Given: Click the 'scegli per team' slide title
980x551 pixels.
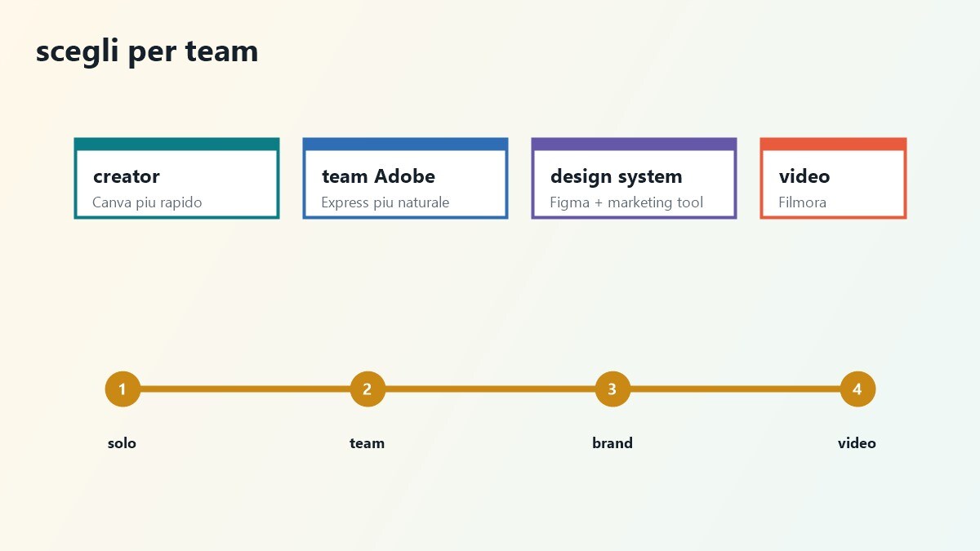Looking at the screenshot, I should (147, 52).
